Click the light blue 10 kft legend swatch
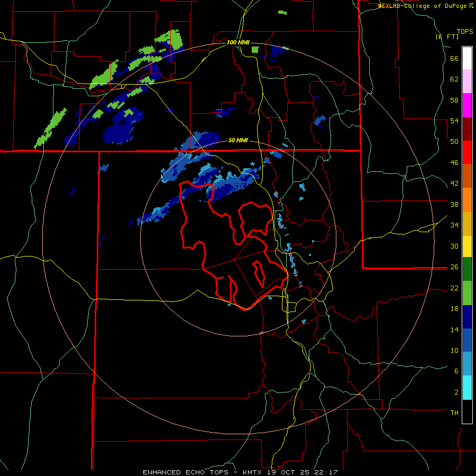The image size is (476, 476). click(467, 364)
